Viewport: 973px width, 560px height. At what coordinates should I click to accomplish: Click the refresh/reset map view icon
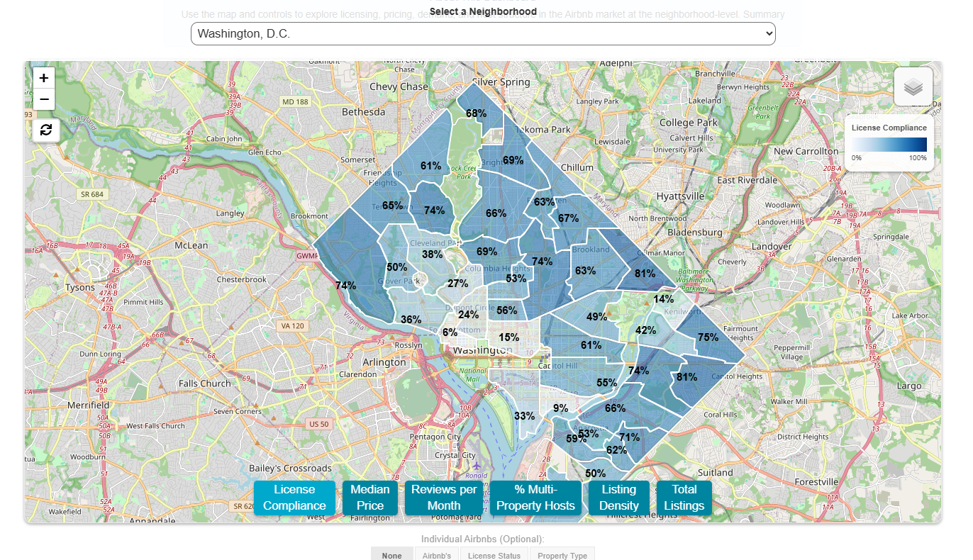45,130
